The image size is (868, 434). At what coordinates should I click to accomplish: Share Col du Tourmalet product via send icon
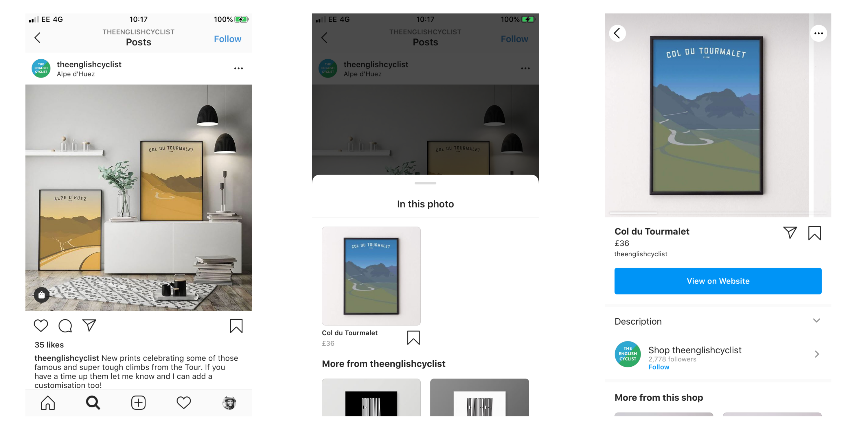coord(790,233)
